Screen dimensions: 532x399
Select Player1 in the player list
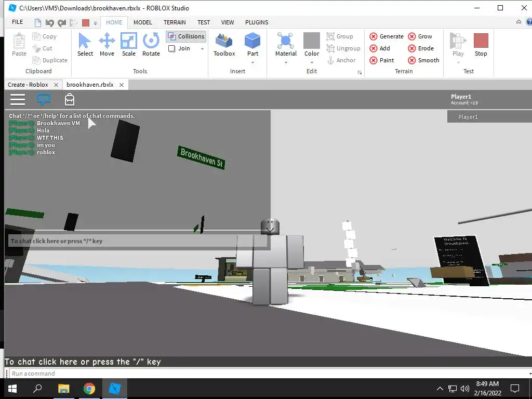point(489,117)
